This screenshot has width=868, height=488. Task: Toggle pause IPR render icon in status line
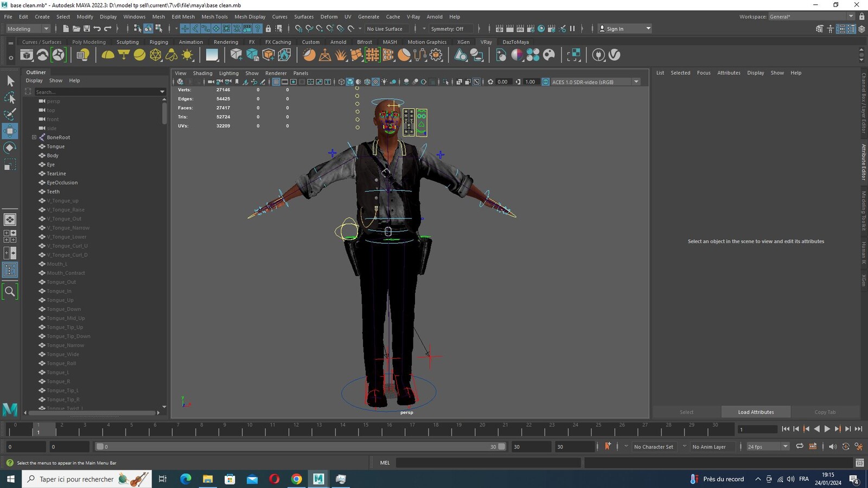point(572,29)
